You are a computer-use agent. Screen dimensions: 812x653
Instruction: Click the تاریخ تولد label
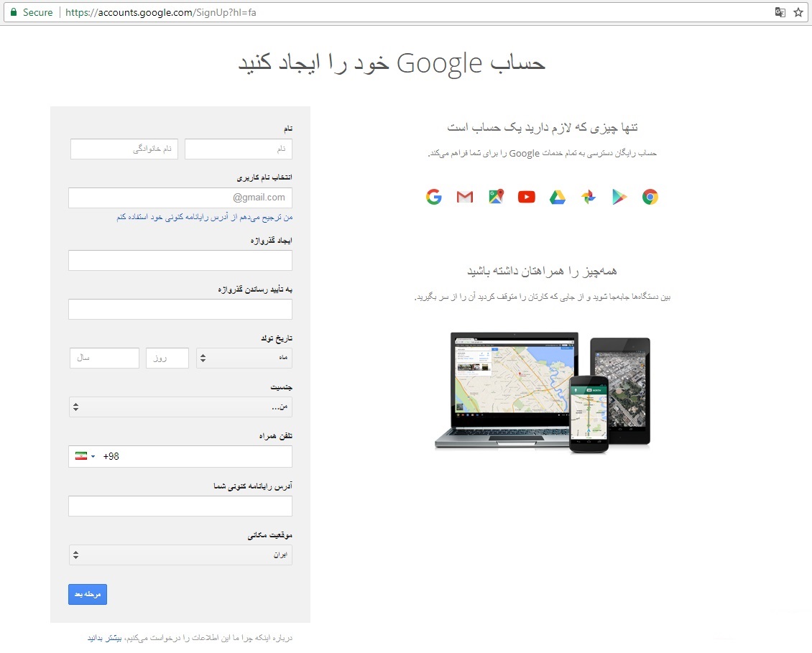tap(277, 338)
